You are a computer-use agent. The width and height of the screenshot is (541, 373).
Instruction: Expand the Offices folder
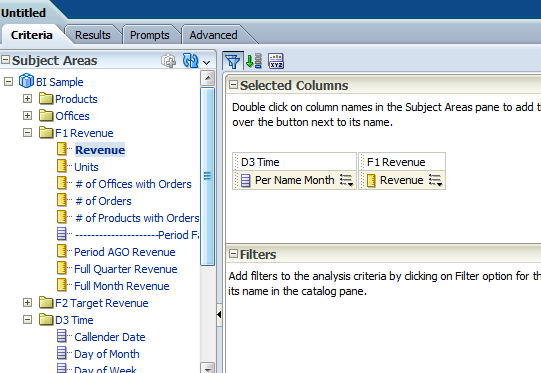click(x=27, y=116)
